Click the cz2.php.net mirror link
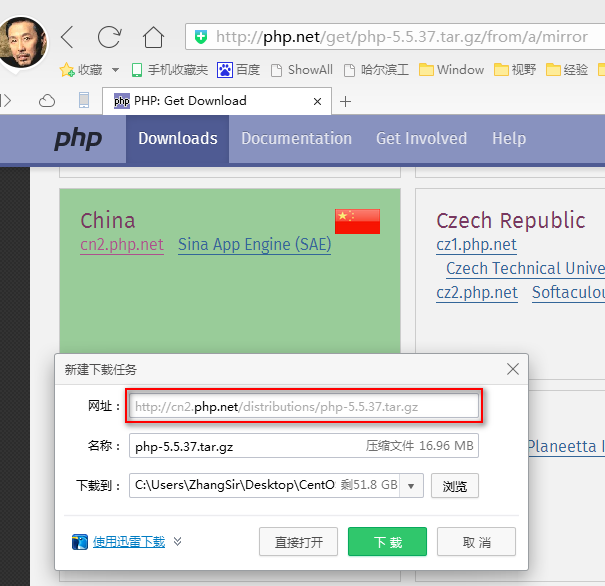Image resolution: width=605 pixels, height=586 pixels. [477, 292]
